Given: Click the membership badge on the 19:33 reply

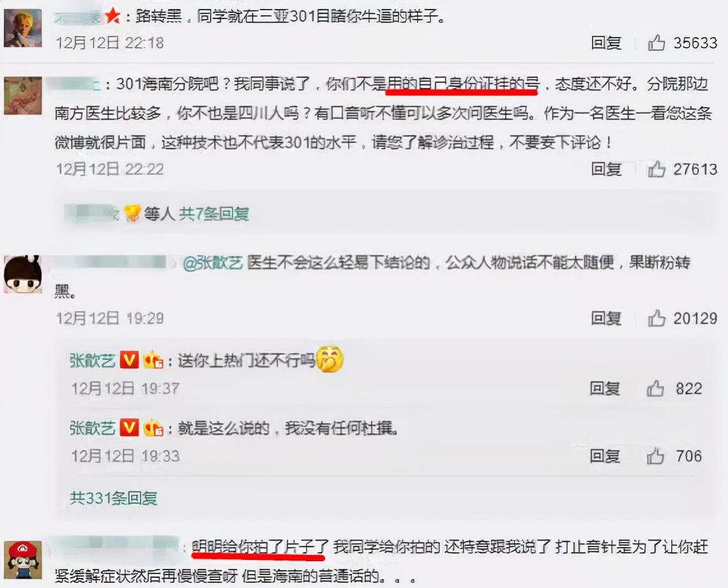Looking at the screenshot, I should (153, 428).
